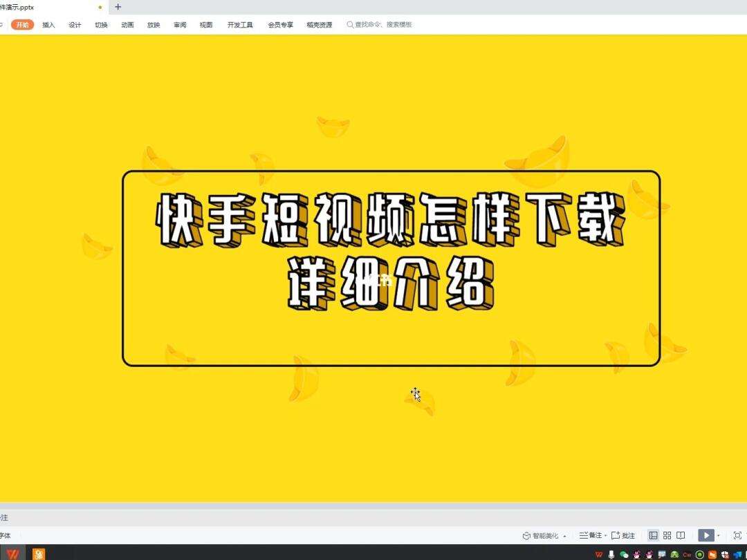Open the 会员专享 tab
Screen dimensions: 747x560
pyautogui.click(x=280, y=25)
